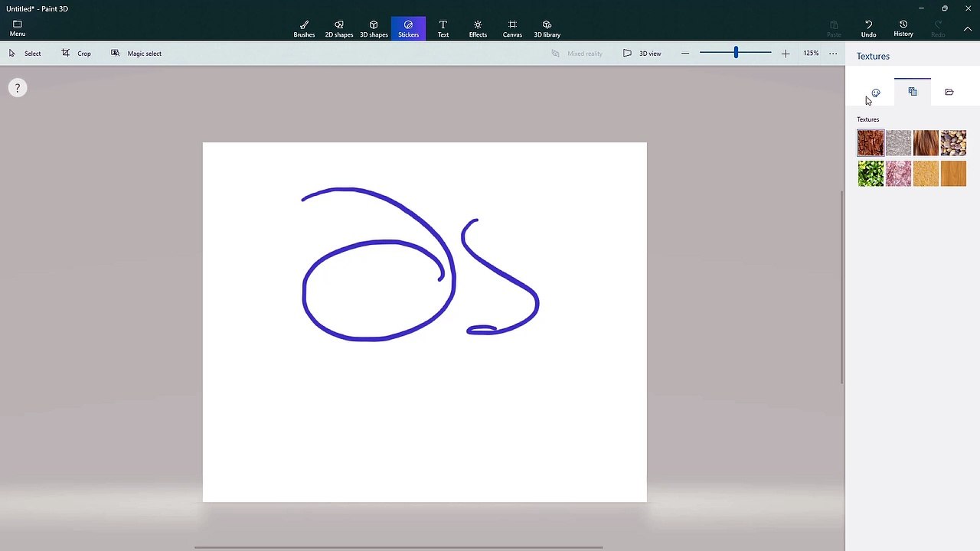The image size is (980, 551).
Task: Click the zoom slider handle
Action: (x=736, y=53)
